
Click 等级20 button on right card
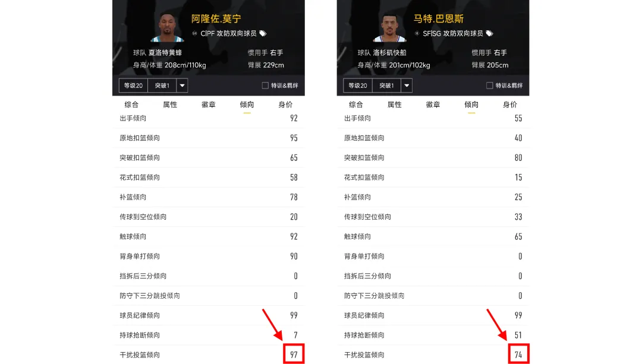pos(358,86)
